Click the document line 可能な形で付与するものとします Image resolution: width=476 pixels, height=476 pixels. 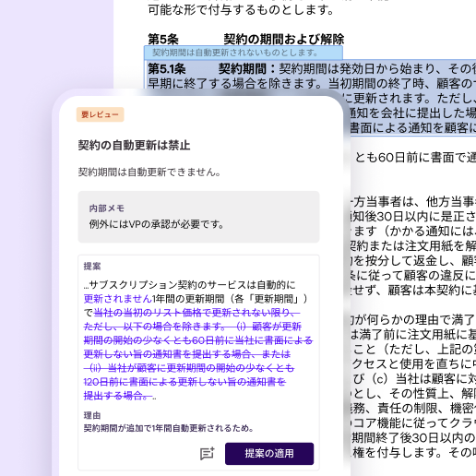click(x=241, y=10)
